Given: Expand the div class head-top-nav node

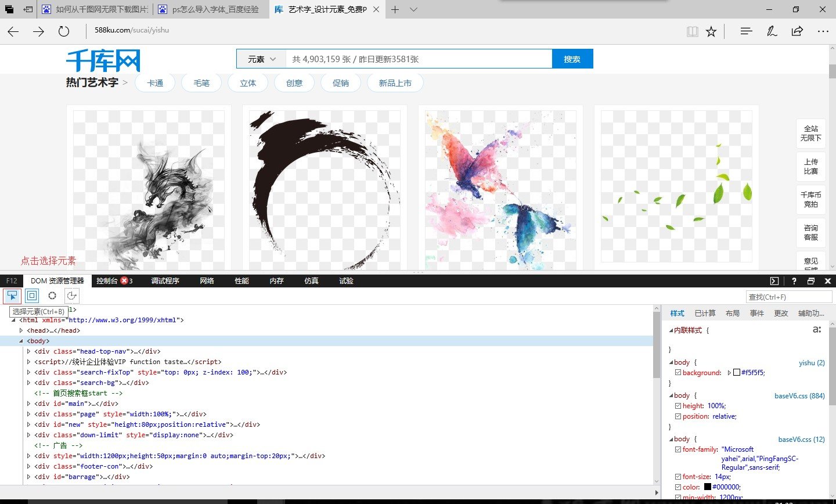Looking at the screenshot, I should (x=28, y=351).
